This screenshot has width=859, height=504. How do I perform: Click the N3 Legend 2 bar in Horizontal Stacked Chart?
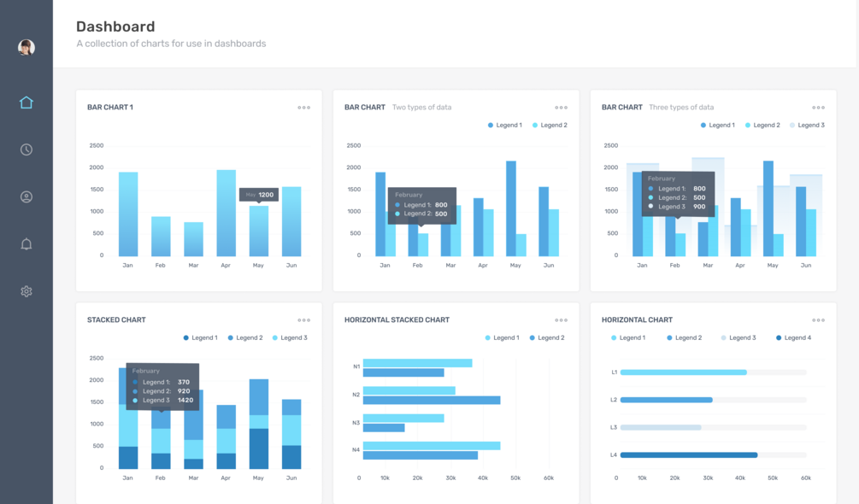click(x=384, y=428)
